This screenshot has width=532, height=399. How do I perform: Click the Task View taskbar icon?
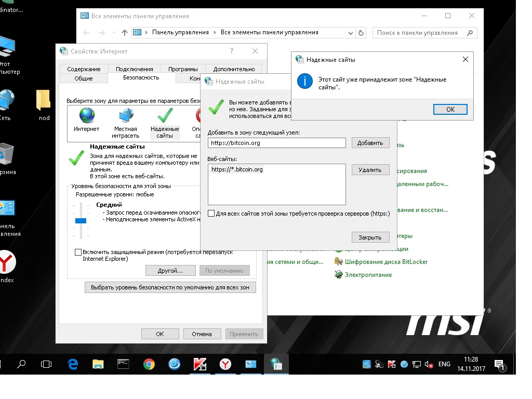click(x=47, y=364)
